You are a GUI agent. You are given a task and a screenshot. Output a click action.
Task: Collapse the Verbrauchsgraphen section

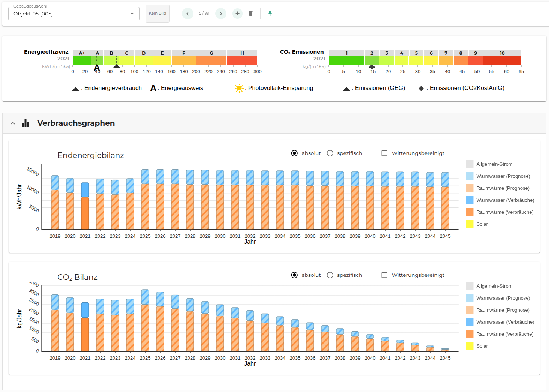(x=13, y=123)
